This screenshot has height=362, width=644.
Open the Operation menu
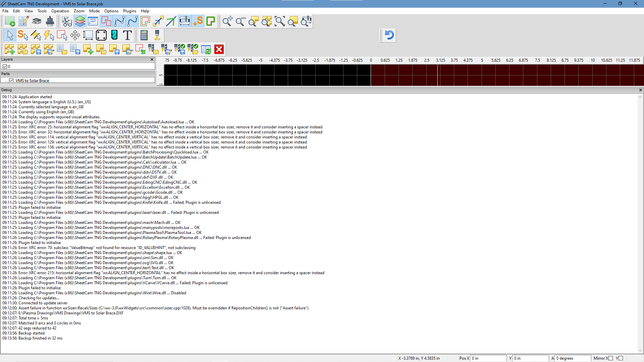coord(60,11)
